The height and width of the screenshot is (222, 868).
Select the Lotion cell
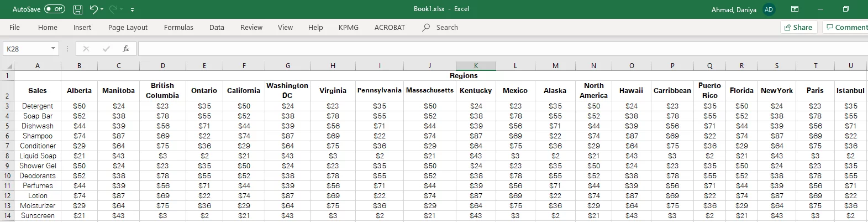coord(38,195)
